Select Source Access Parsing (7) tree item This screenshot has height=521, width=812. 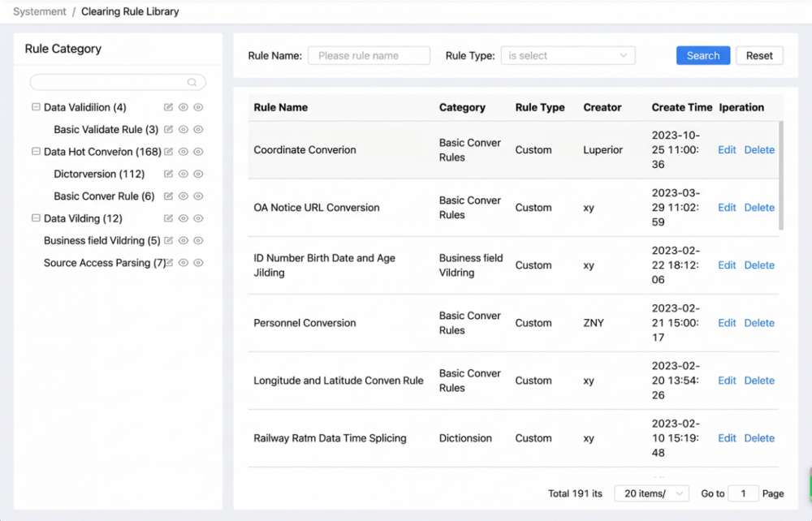(x=105, y=263)
